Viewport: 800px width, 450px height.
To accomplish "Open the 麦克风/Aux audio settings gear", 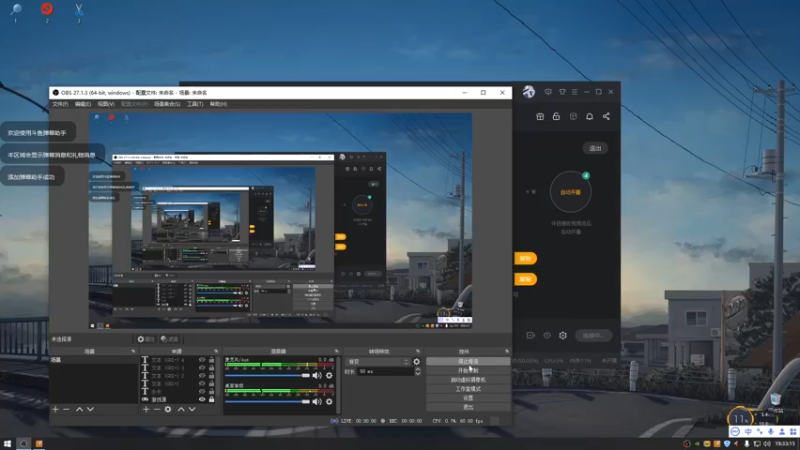I will [329, 376].
